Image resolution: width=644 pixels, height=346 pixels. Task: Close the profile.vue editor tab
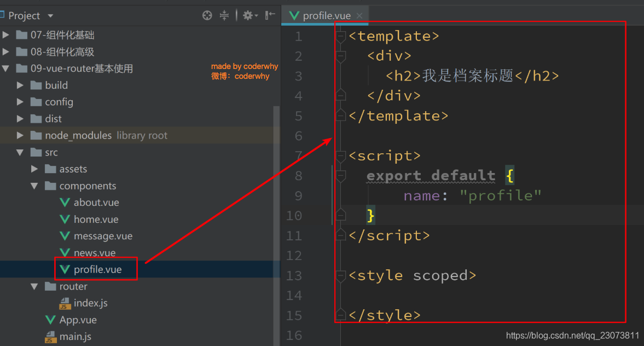tap(359, 16)
